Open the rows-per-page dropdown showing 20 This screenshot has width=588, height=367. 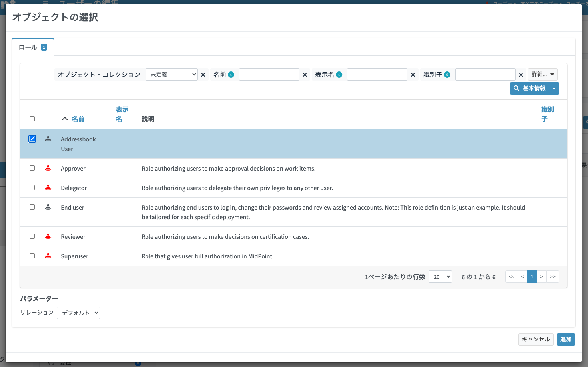[x=440, y=276]
